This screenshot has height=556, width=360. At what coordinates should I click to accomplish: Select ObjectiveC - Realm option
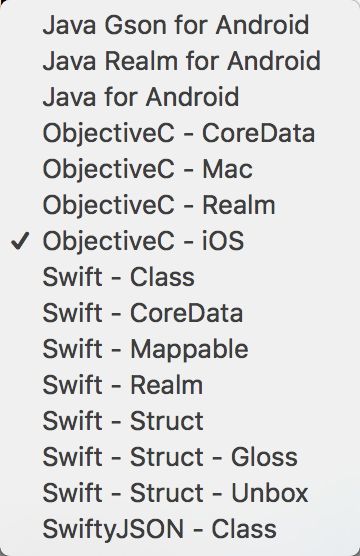[x=180, y=205]
